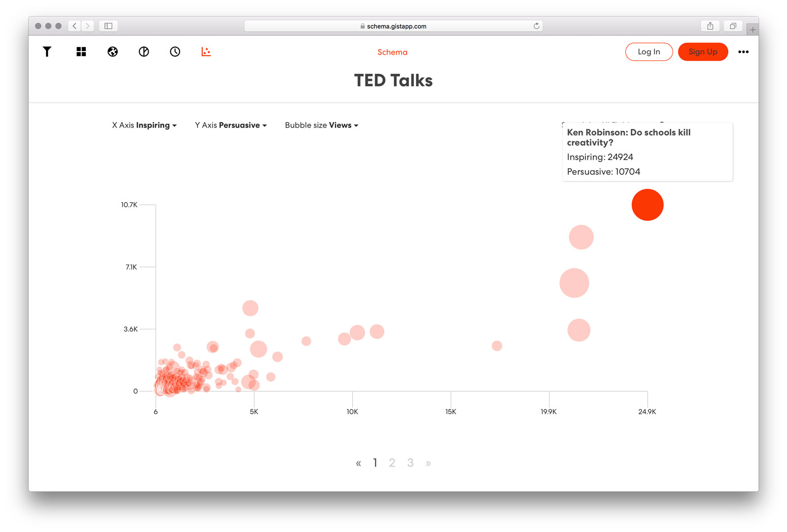The height and width of the screenshot is (532, 787).
Task: Open the Safari share menu
Action: pos(710,26)
